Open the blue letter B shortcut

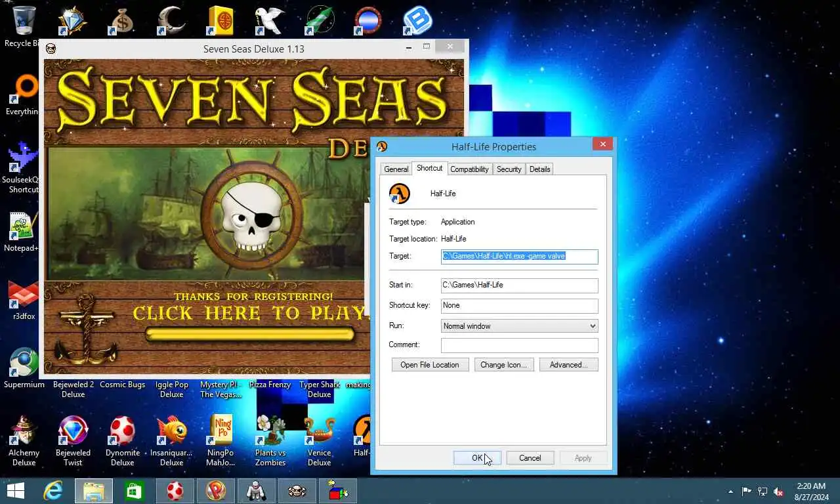coord(417,20)
